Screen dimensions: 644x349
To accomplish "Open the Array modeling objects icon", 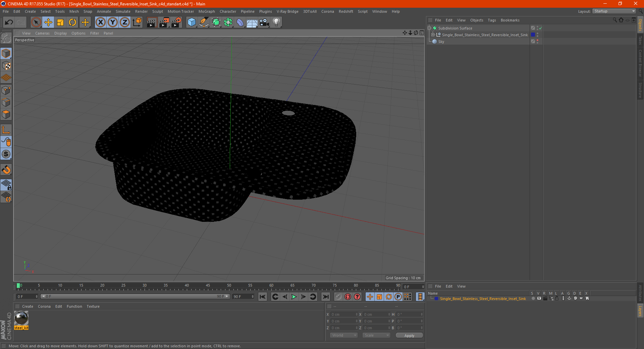I will 228,22.
